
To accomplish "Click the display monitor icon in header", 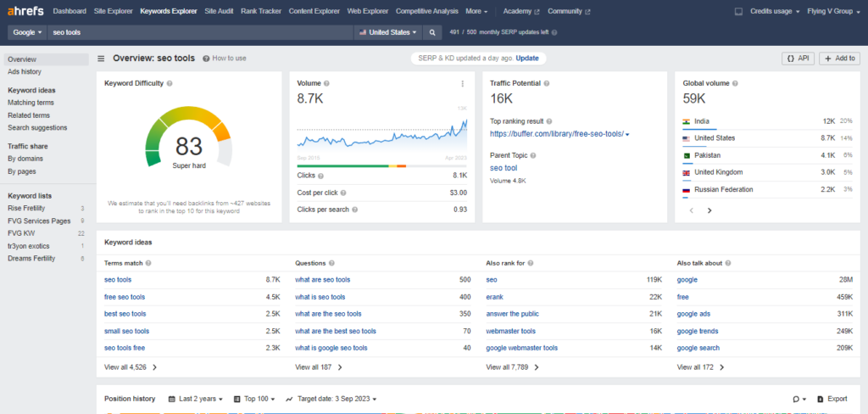I will point(738,11).
